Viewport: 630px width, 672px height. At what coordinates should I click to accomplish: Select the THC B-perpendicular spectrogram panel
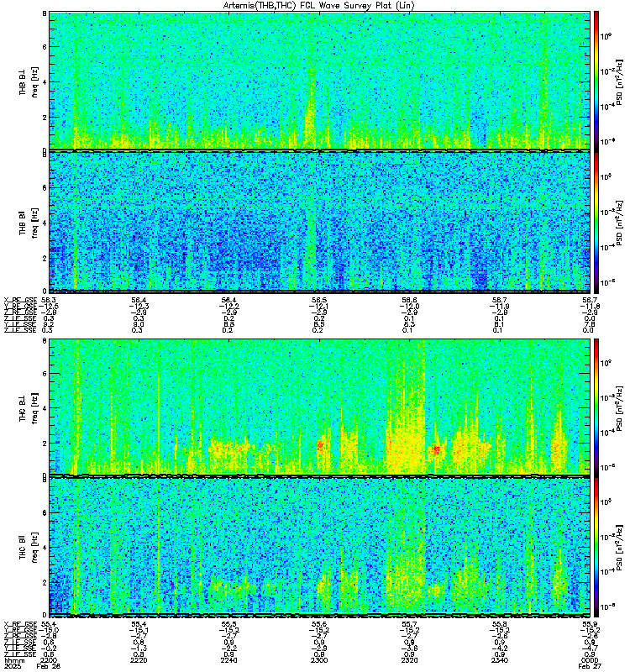pos(319,407)
